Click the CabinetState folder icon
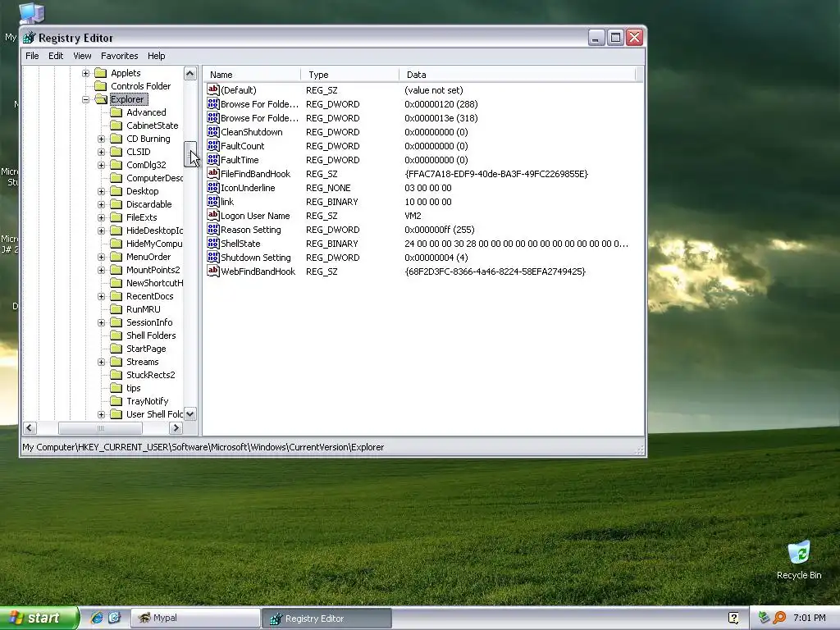This screenshot has width=840, height=630. (116, 126)
